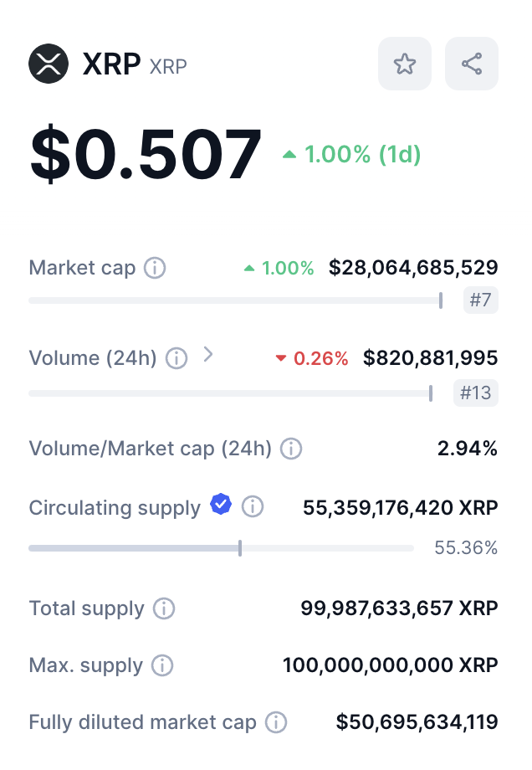Open Max. supply info icon
This screenshot has width=532, height=770.
(162, 666)
